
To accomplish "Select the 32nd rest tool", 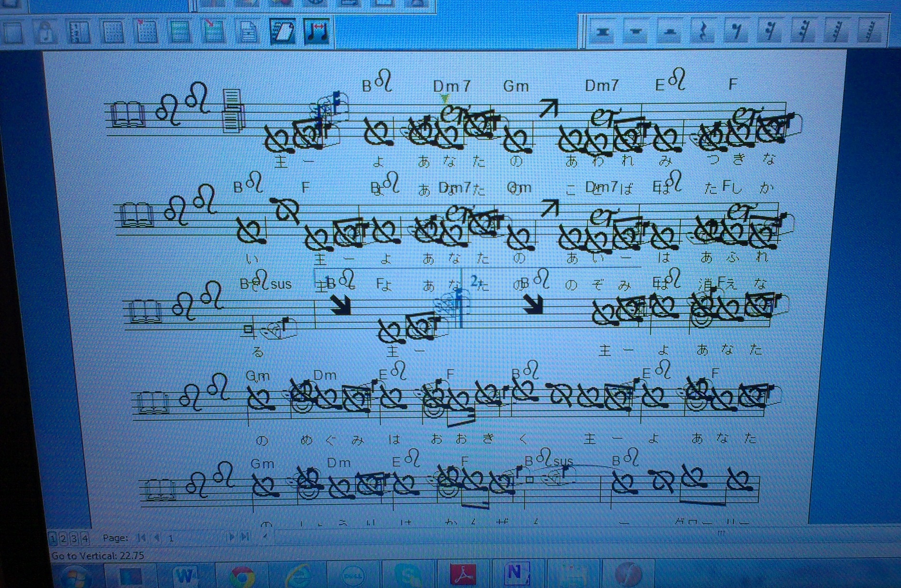I will tap(803, 32).
